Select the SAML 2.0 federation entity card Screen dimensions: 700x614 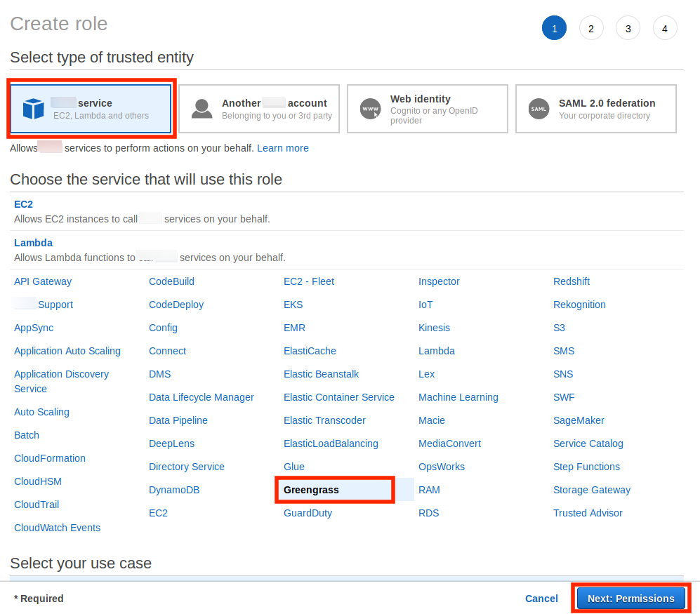595,109
